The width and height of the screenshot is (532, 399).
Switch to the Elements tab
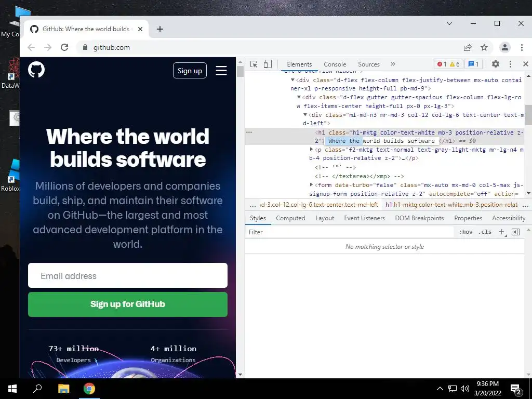[299, 64]
